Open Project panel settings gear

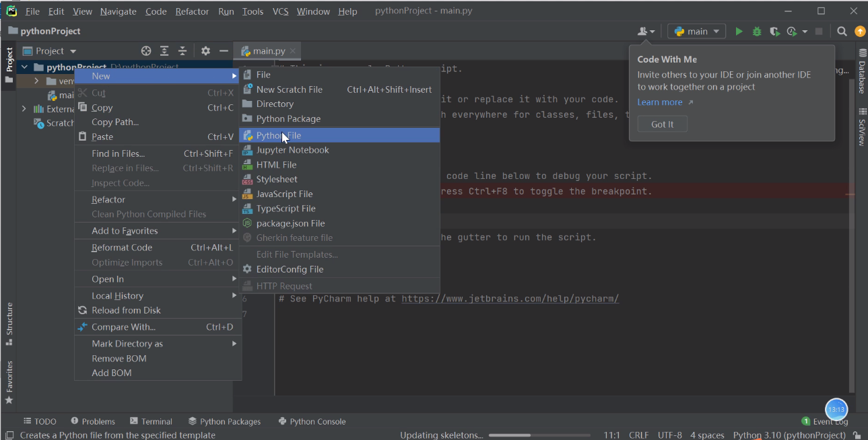205,51
